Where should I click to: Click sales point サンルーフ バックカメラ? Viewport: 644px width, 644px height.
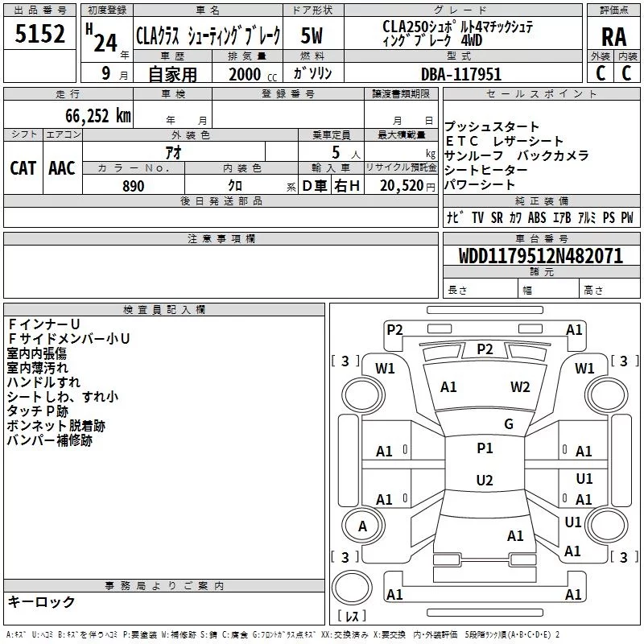517,155
